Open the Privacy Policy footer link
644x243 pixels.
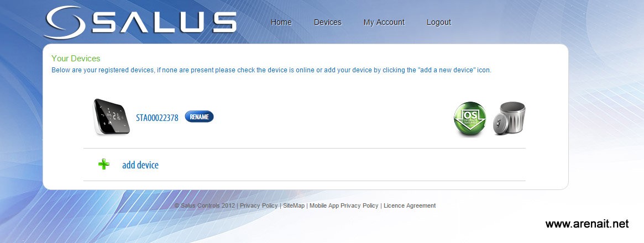(x=259, y=205)
